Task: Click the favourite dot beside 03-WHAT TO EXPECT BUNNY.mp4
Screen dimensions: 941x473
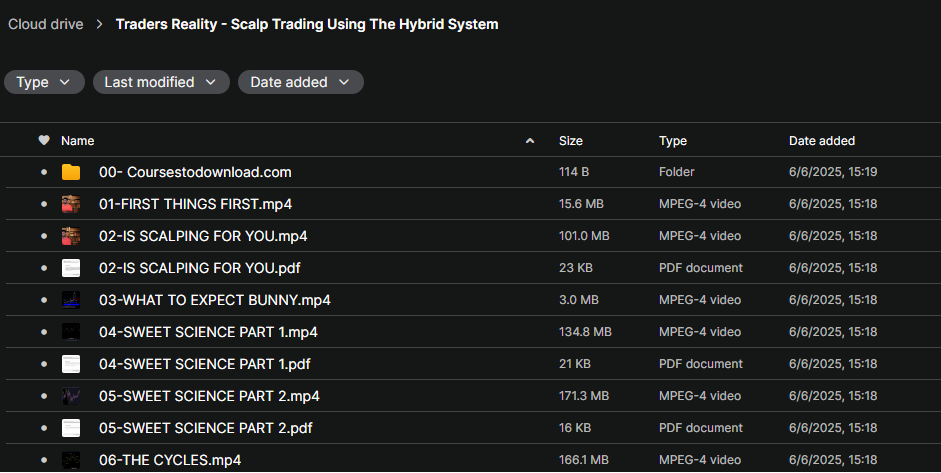Action: pyautogui.click(x=44, y=300)
